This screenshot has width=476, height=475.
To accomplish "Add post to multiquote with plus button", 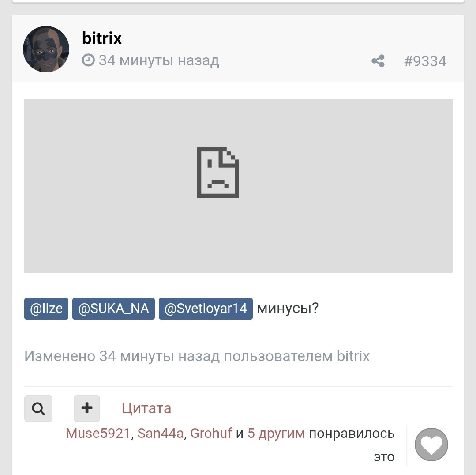I will [87, 408].
